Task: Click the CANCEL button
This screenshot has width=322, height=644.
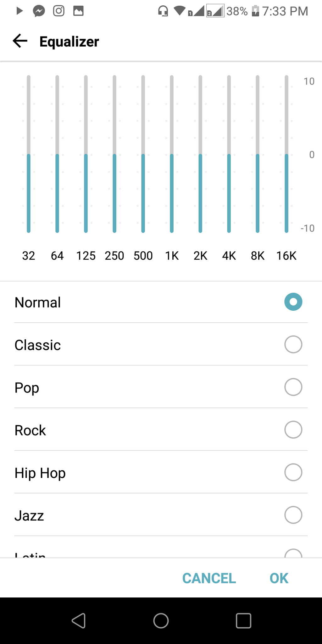Action: [x=209, y=578]
